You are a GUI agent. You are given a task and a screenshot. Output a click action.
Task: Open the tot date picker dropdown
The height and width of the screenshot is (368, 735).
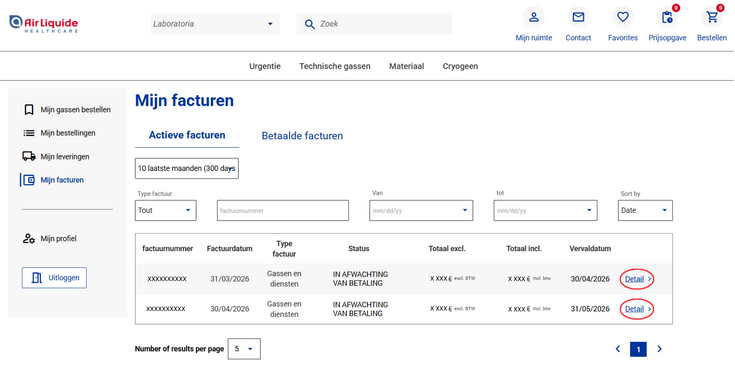[545, 210]
